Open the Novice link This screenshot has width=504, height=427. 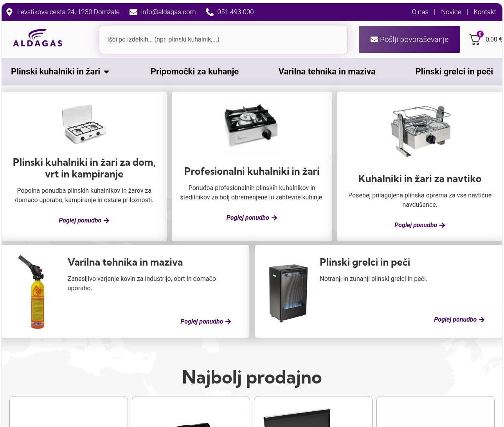pos(451,12)
